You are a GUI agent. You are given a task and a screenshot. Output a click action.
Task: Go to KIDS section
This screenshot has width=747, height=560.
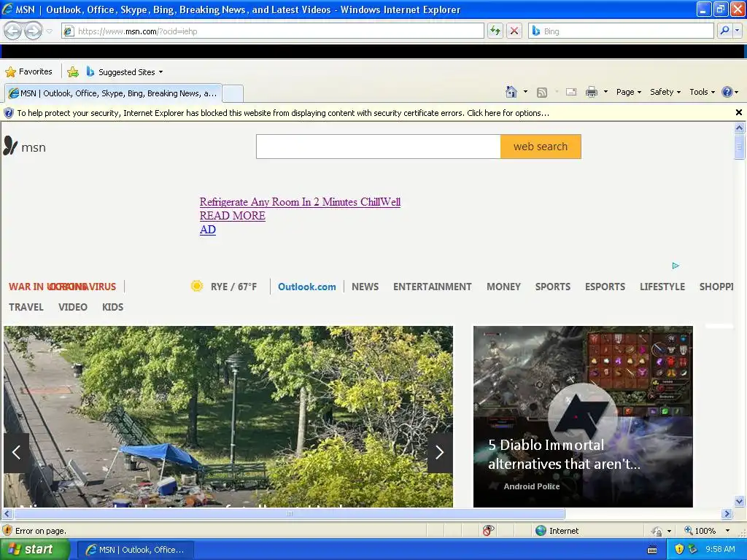click(x=113, y=307)
